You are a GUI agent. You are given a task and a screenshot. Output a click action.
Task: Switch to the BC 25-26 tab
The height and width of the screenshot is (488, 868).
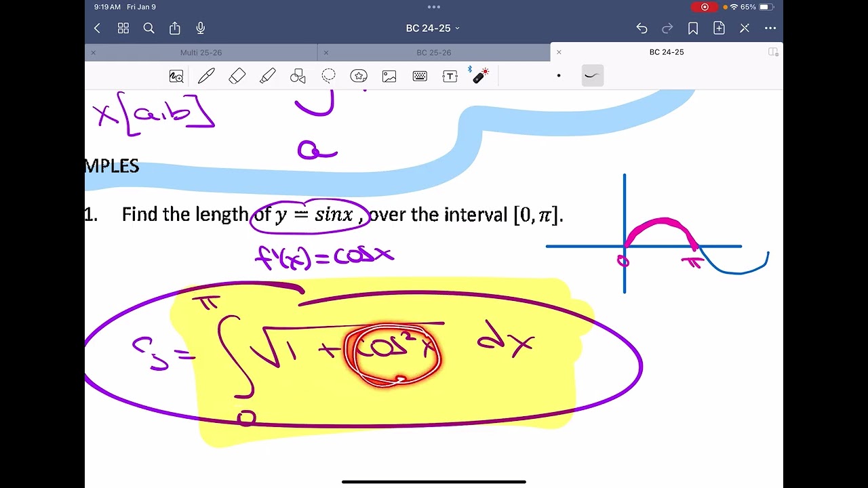click(433, 52)
